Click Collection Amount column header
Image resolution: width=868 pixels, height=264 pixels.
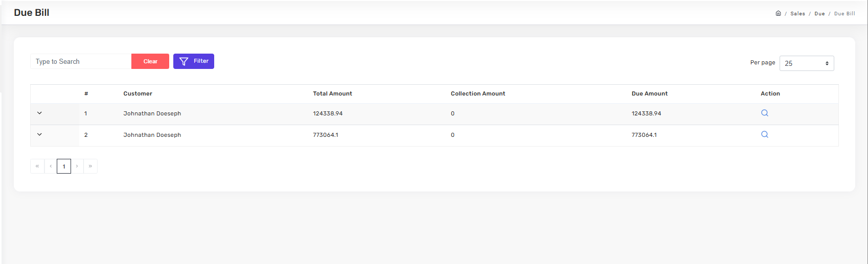(x=478, y=93)
